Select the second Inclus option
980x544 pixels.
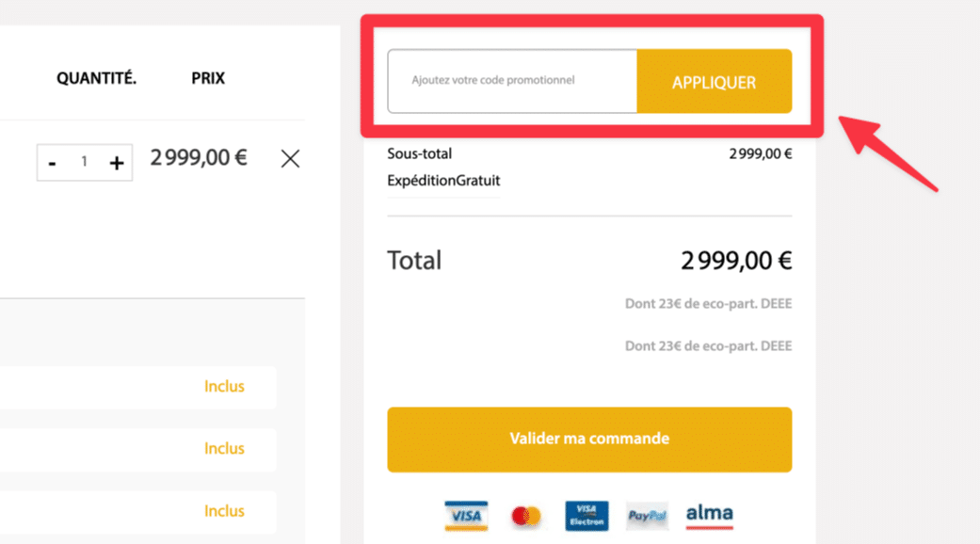[224, 448]
